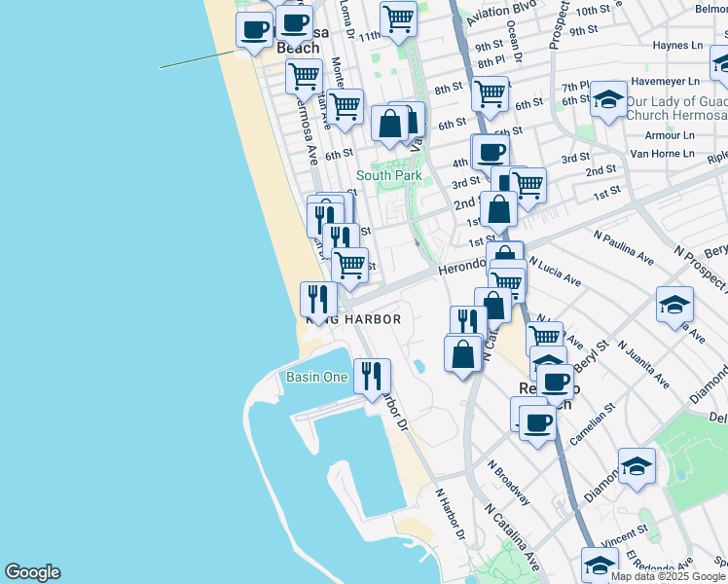Select the N Broadway street label
Image resolution: width=728 pixels, height=584 pixels.
coord(508,483)
